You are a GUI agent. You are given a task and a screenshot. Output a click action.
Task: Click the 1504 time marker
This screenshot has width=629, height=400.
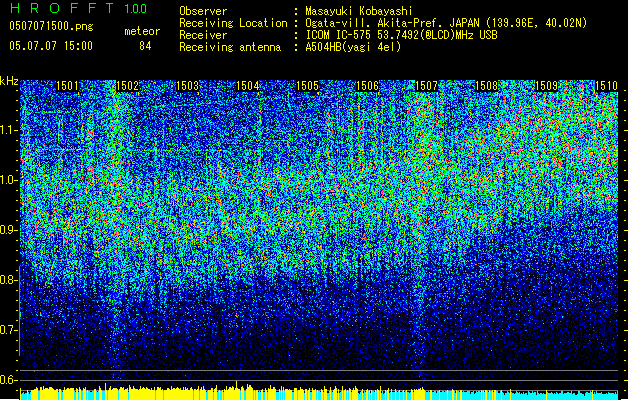click(x=248, y=86)
